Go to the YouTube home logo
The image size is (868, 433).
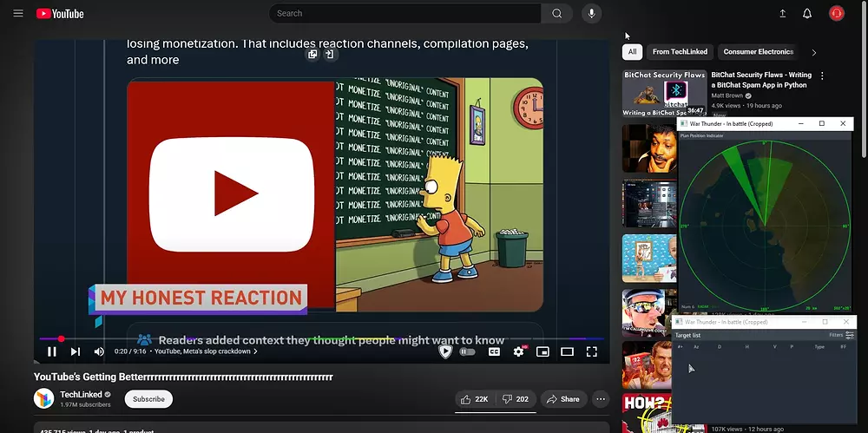click(x=60, y=14)
